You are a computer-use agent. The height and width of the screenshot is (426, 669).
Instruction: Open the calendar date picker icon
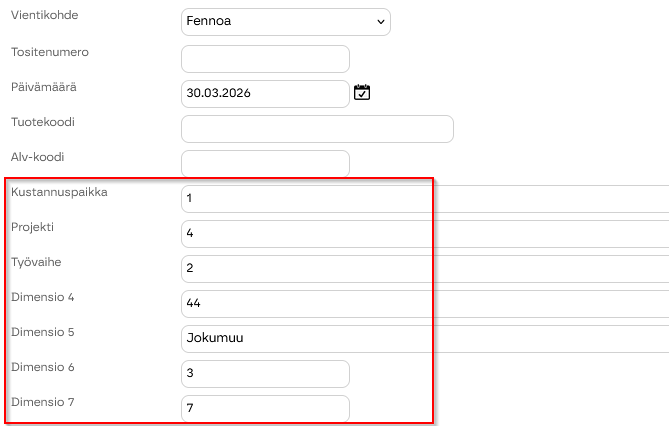pyautogui.click(x=362, y=93)
